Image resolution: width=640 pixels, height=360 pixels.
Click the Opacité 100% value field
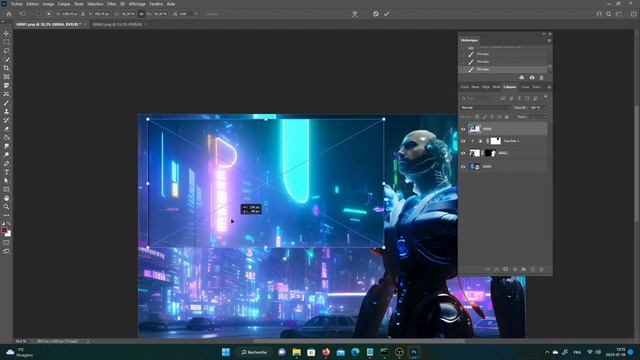coord(535,107)
